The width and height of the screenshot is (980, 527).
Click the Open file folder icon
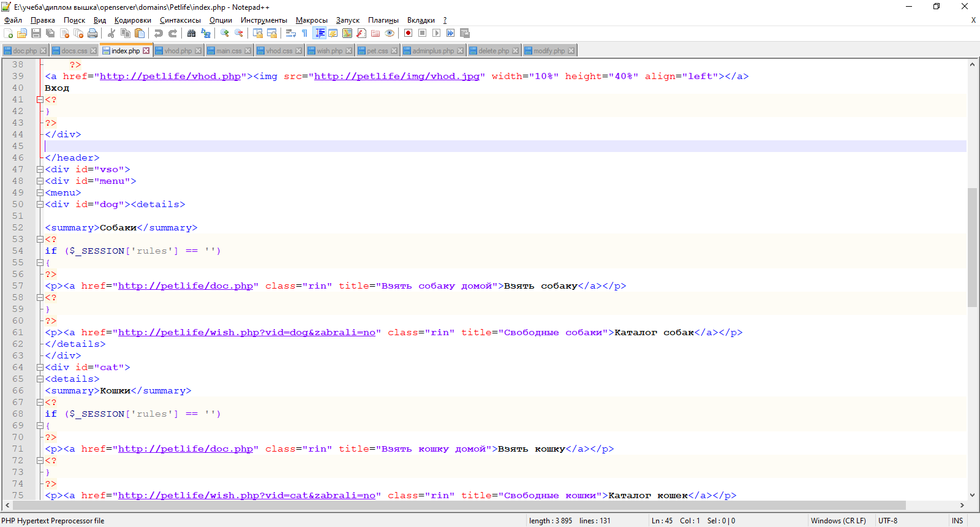(x=22, y=33)
